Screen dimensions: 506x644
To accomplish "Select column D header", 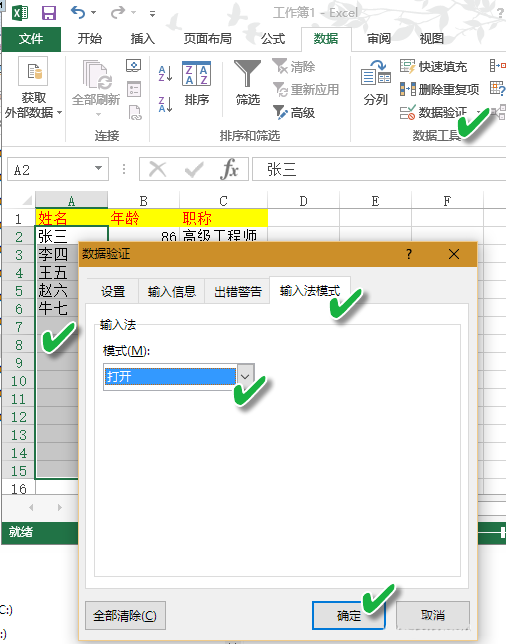I will [304, 200].
